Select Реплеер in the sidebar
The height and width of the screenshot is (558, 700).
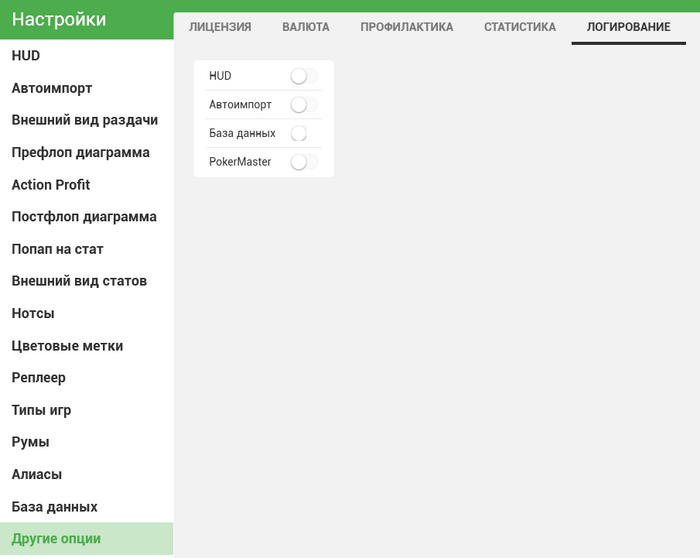[87, 378]
